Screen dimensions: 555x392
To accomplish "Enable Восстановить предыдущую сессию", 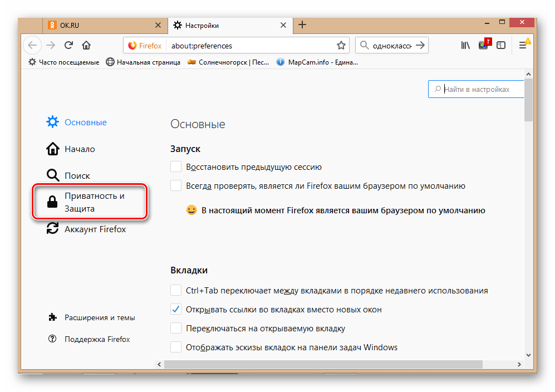I will (x=175, y=166).
